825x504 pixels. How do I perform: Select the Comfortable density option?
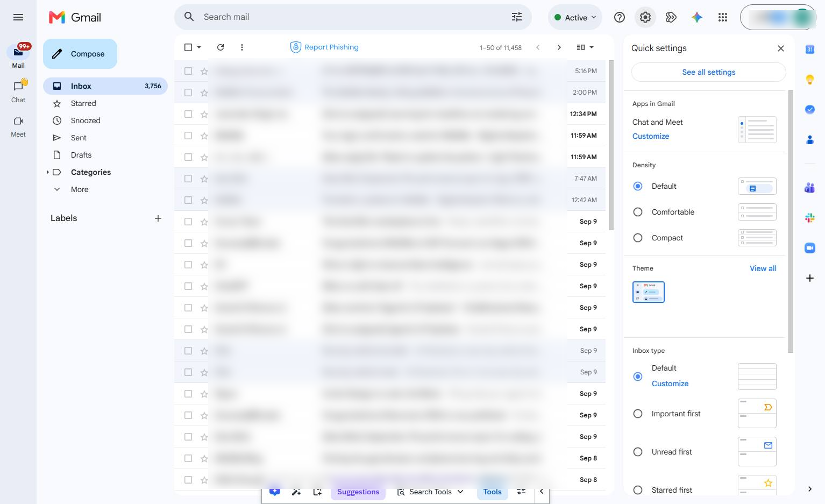(x=638, y=212)
